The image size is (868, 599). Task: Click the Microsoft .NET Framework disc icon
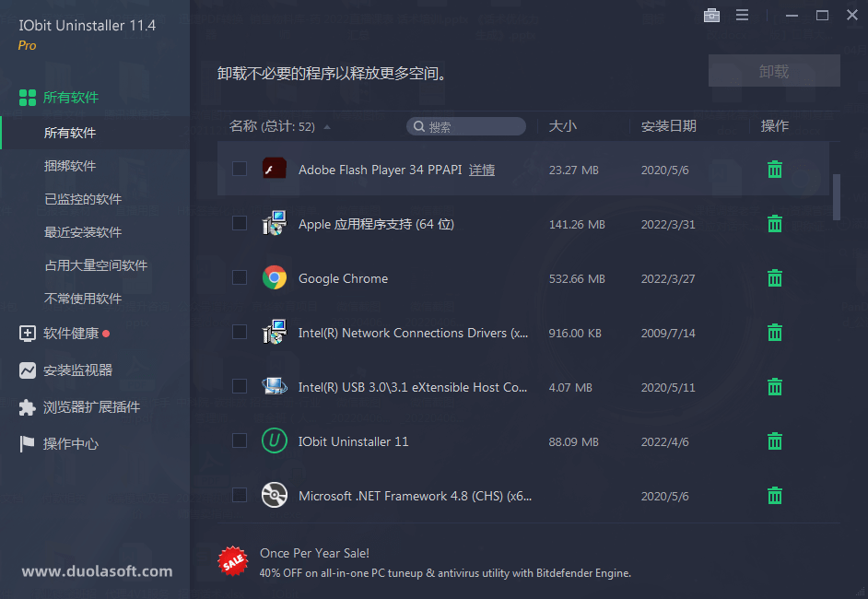point(274,495)
